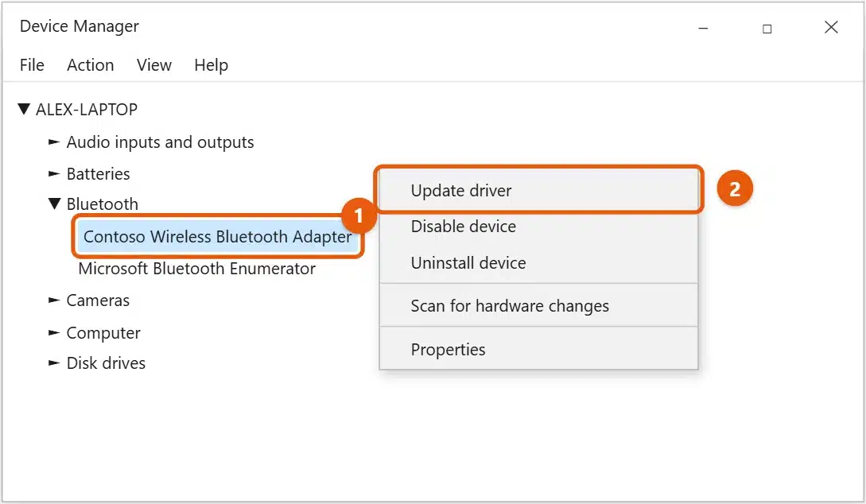This screenshot has width=866, height=504.
Task: Open Properties from context menu
Action: [x=538, y=350]
